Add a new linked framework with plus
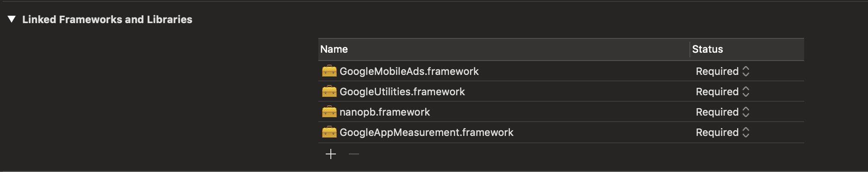Screen dimensions: 868x172 tap(331, 154)
